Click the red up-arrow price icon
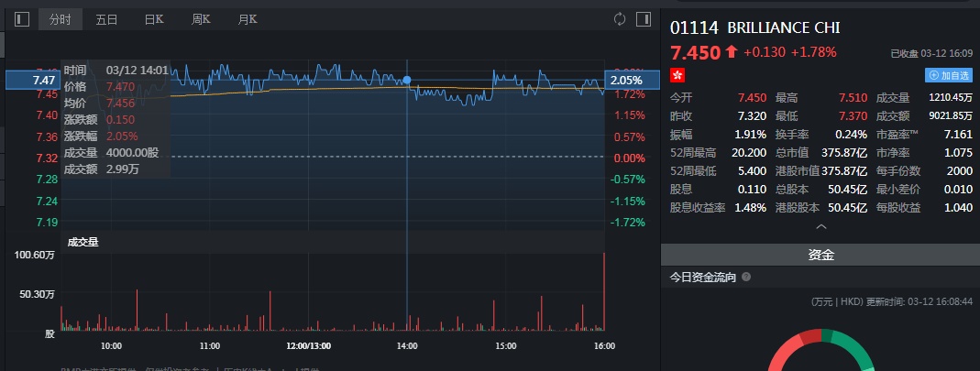This screenshot has height=371, width=980. [731, 52]
